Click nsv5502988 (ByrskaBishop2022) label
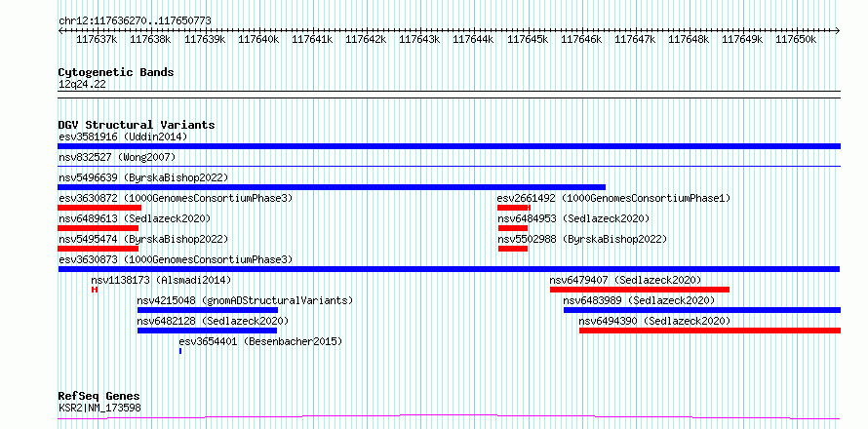This screenshot has width=868, height=429. pos(582,239)
